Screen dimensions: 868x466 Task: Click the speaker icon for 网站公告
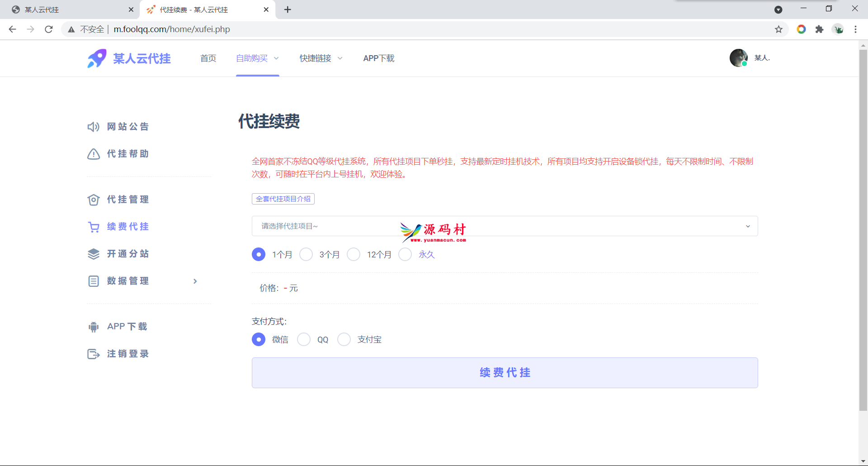93,127
